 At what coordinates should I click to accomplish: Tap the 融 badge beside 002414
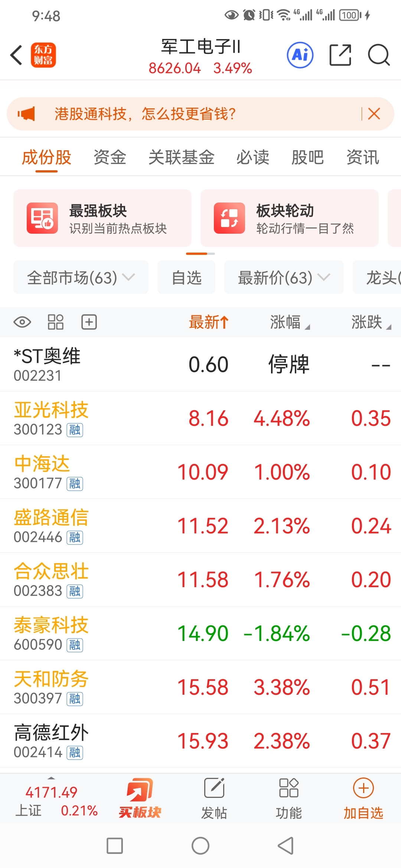(x=75, y=753)
